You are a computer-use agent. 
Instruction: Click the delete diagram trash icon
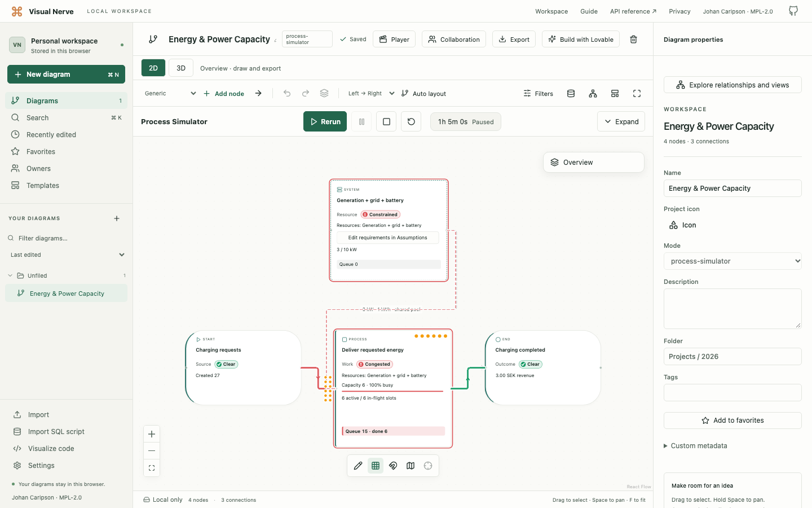[x=633, y=40]
